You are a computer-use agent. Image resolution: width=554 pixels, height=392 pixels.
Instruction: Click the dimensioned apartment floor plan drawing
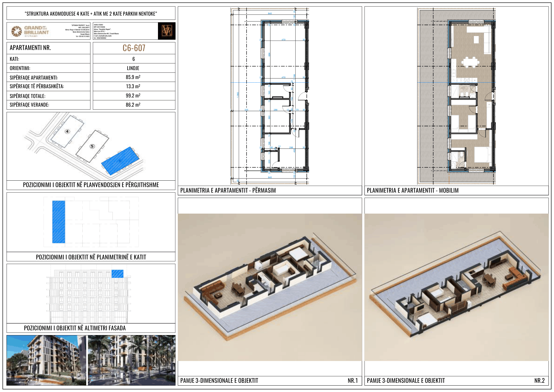click(270, 96)
